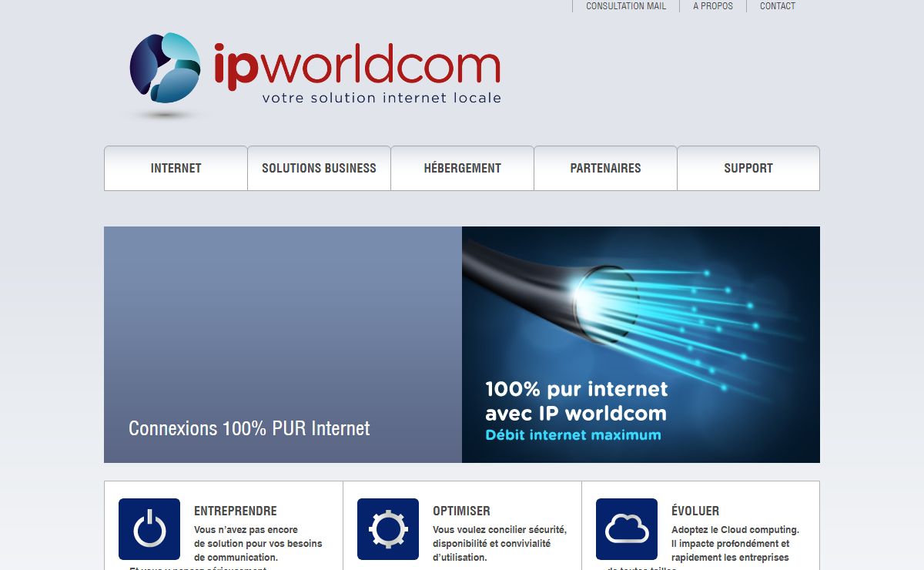924x570 pixels.
Task: Click the 'votre solution internet locale' tagline
Action: [x=381, y=99]
